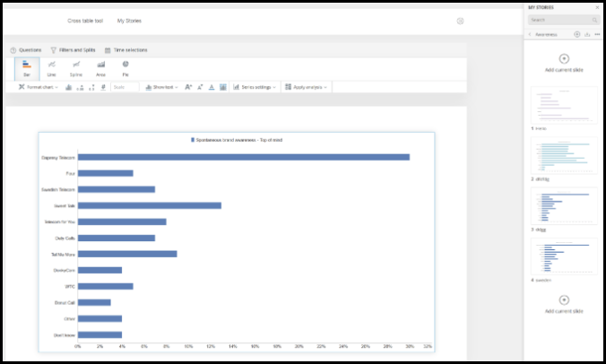Click the export icon in Awareness row

(587, 34)
